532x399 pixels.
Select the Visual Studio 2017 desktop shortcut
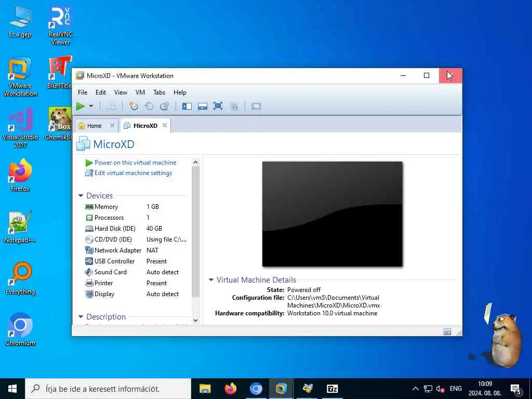[x=20, y=128]
